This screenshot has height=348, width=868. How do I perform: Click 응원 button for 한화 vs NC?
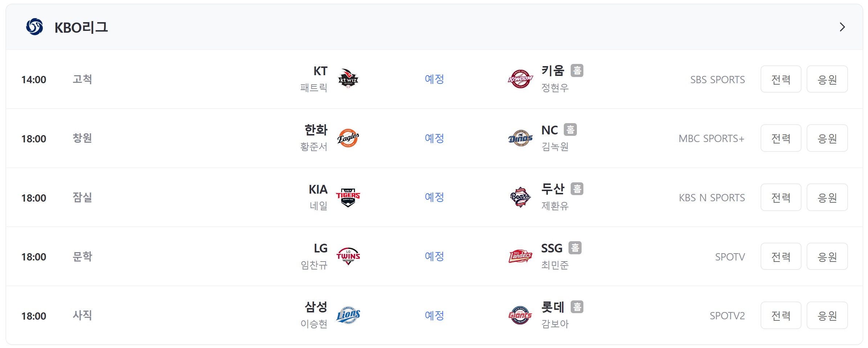pyautogui.click(x=827, y=138)
